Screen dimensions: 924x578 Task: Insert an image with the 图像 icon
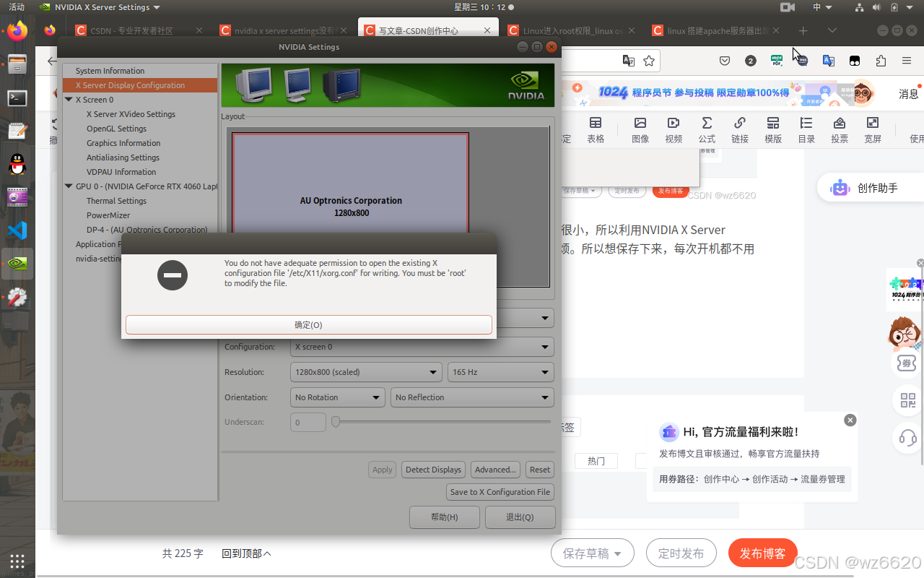pyautogui.click(x=640, y=130)
